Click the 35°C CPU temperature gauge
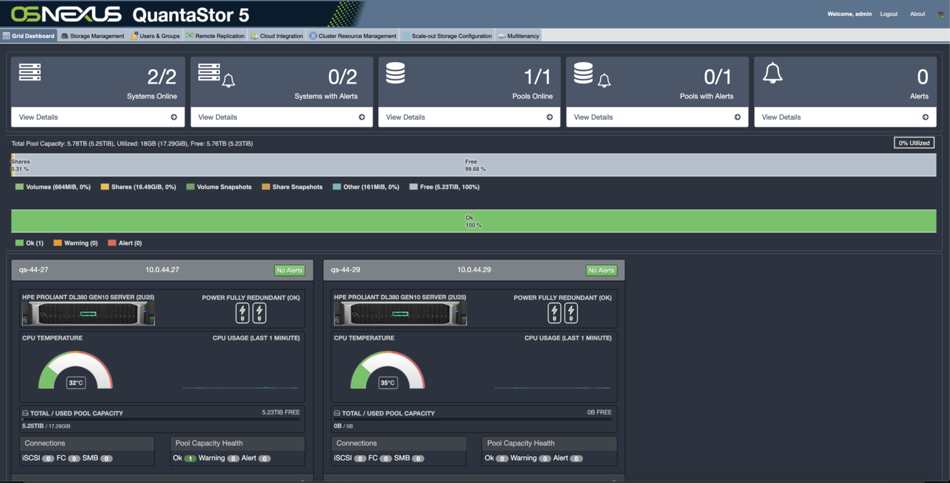 [x=388, y=371]
